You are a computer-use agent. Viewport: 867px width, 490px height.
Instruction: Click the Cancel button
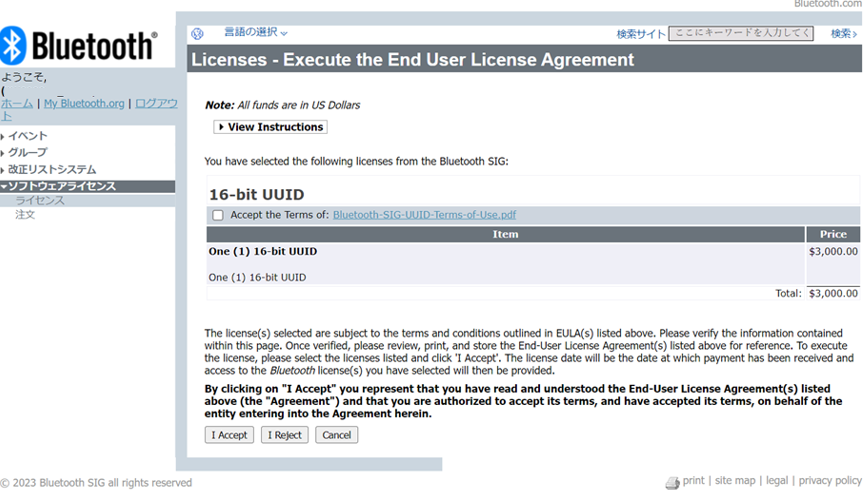(336, 435)
